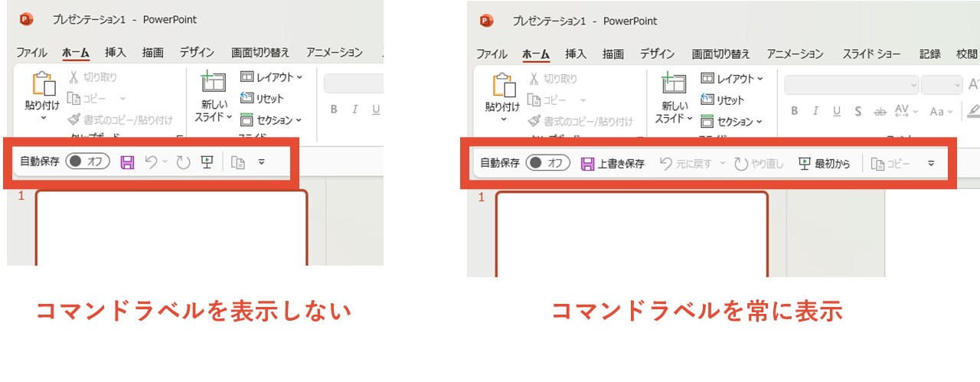Click the 貼り付け clipboard icon in left screenshot

42,83
